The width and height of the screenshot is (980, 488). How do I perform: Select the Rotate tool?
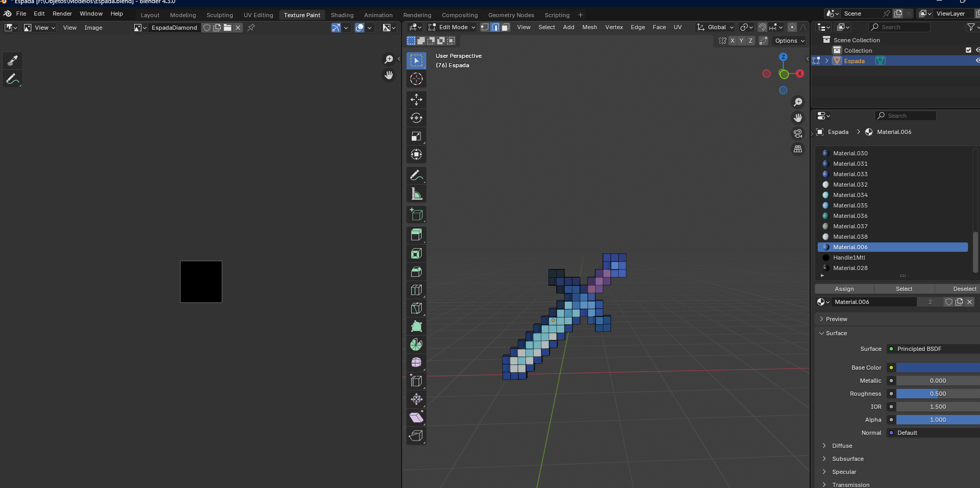tap(416, 118)
